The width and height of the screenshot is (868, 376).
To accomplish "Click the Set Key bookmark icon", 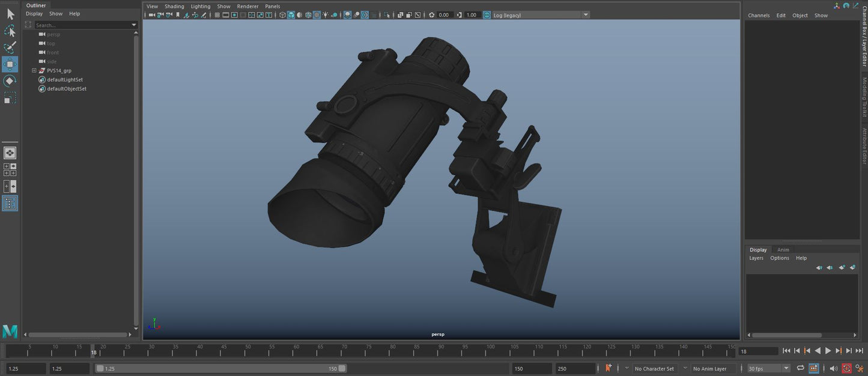I will click(x=609, y=368).
